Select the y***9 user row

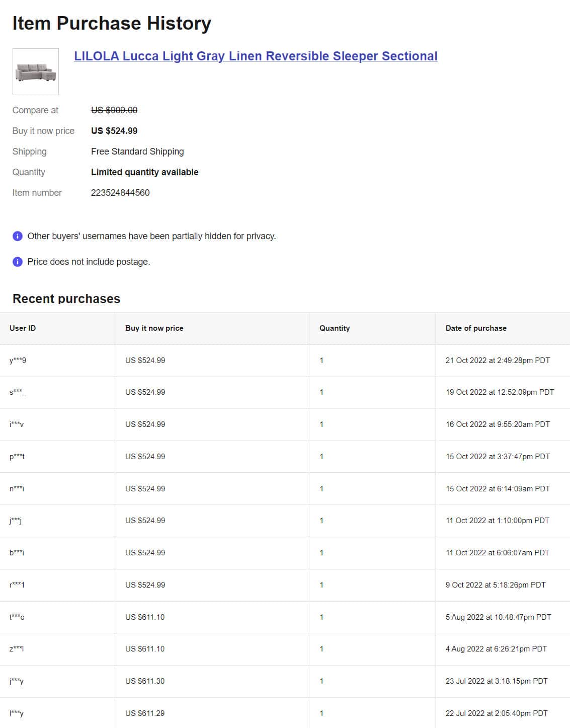pos(285,360)
